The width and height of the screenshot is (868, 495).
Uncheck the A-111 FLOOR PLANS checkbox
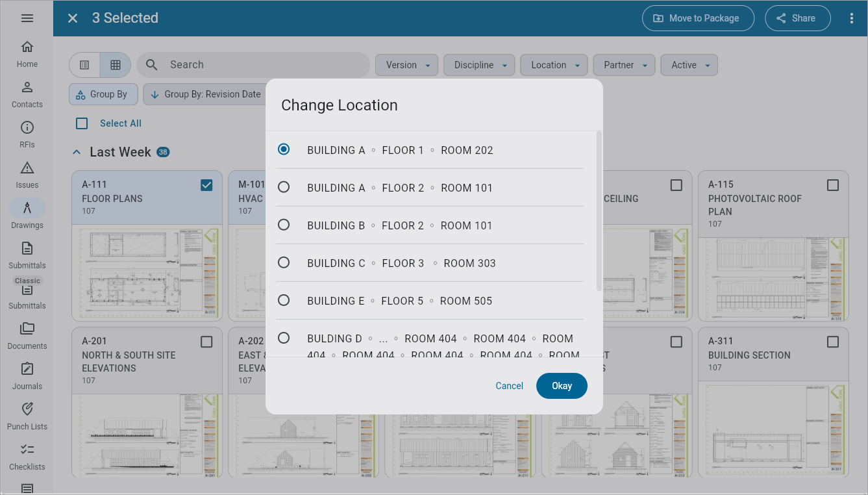(x=206, y=185)
